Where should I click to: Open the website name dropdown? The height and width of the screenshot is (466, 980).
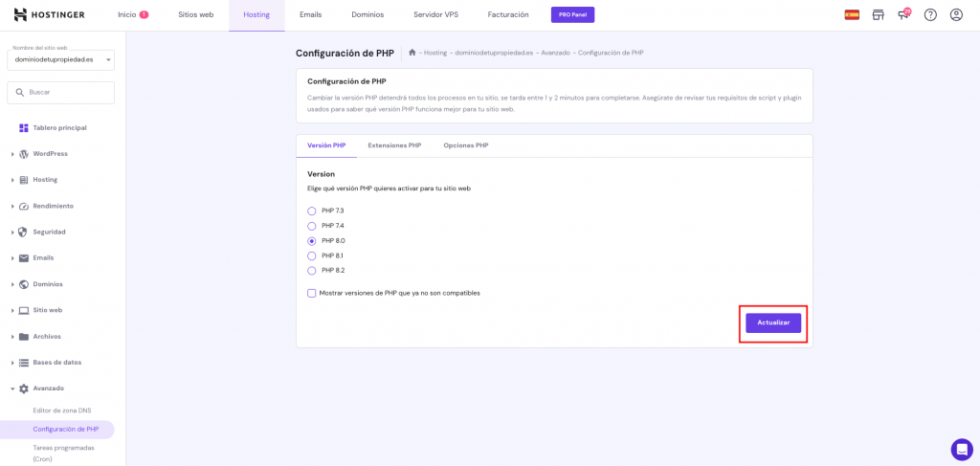[60, 60]
